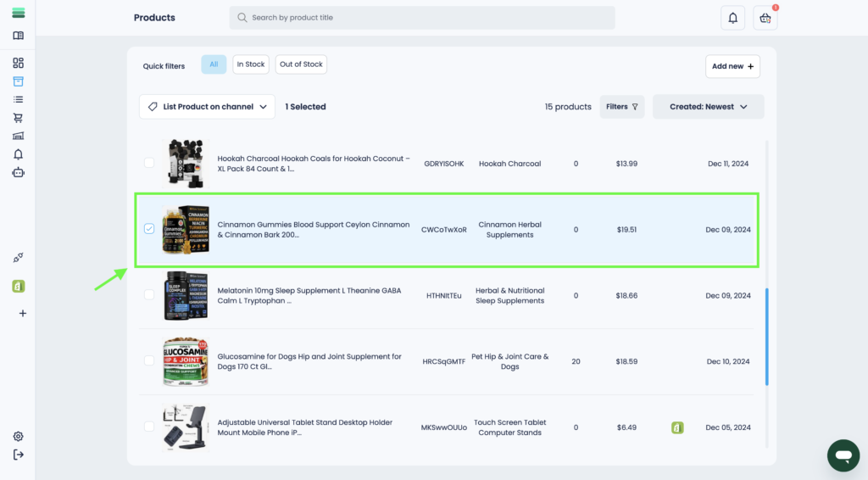Open the chat support bubble
This screenshot has height=480, width=868.
843,455
